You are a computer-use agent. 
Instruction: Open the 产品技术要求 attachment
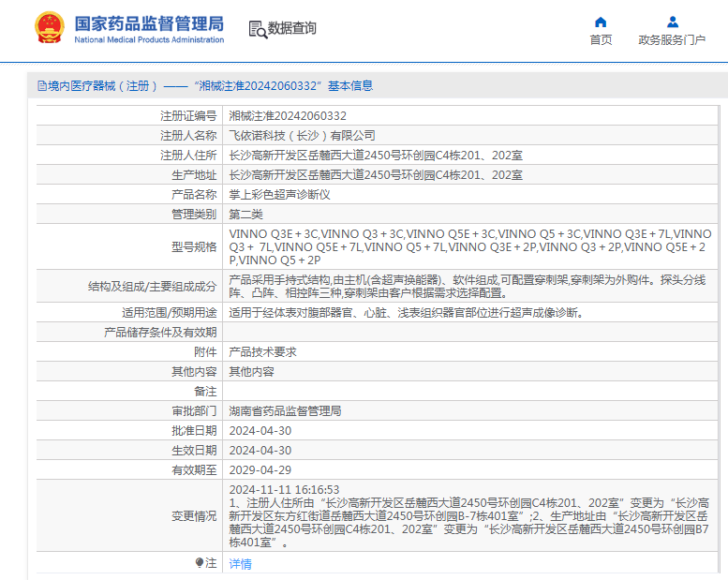[263, 351]
